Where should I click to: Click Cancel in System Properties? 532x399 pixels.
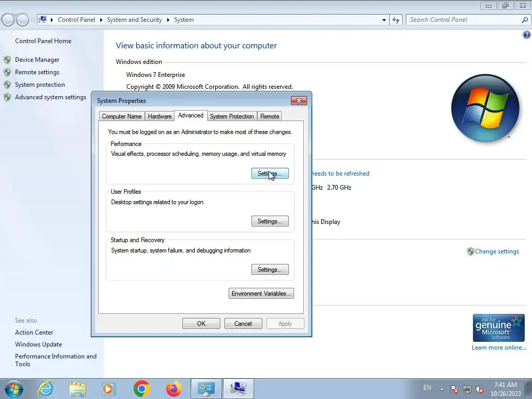[x=243, y=323]
